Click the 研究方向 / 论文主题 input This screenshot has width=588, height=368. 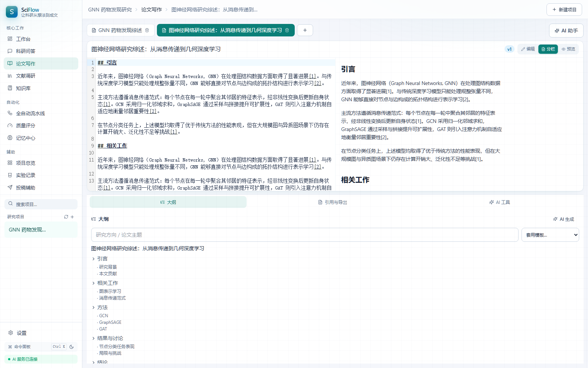point(305,235)
